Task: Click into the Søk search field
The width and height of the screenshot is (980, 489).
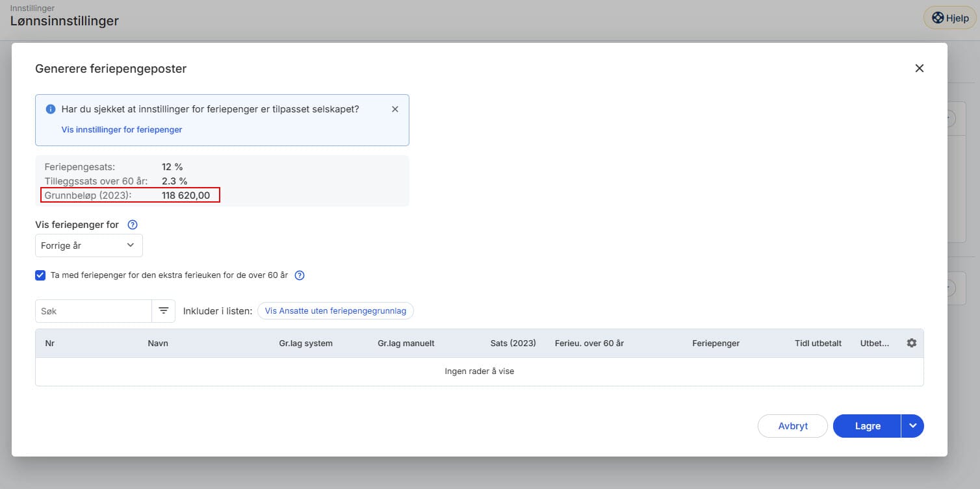Action: click(x=93, y=311)
